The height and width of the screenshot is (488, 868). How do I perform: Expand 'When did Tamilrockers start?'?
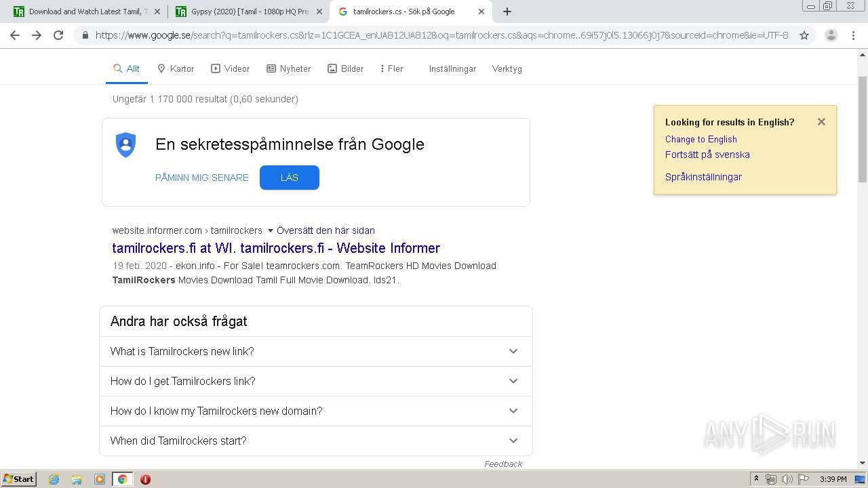coord(316,441)
